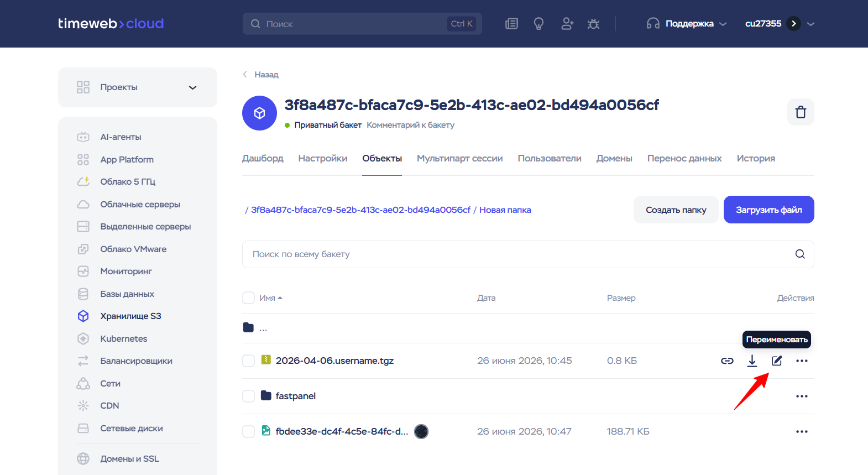Click the lightbulb ideas icon in header

click(x=538, y=24)
